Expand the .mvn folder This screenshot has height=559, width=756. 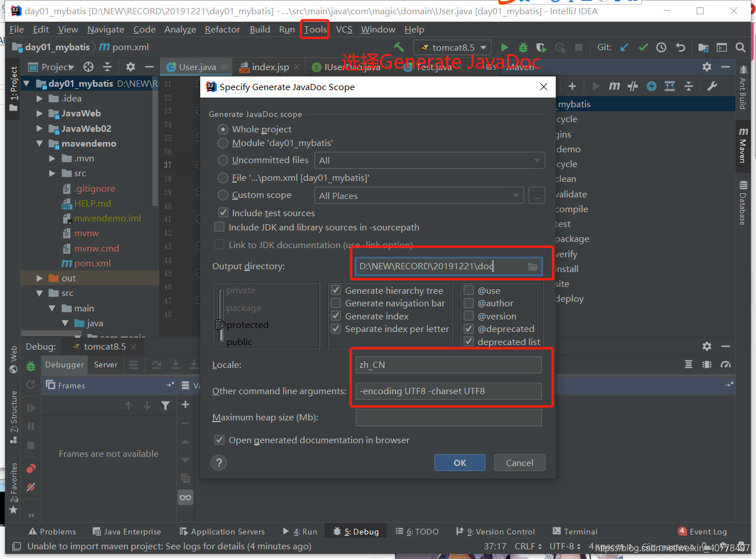tap(52, 159)
